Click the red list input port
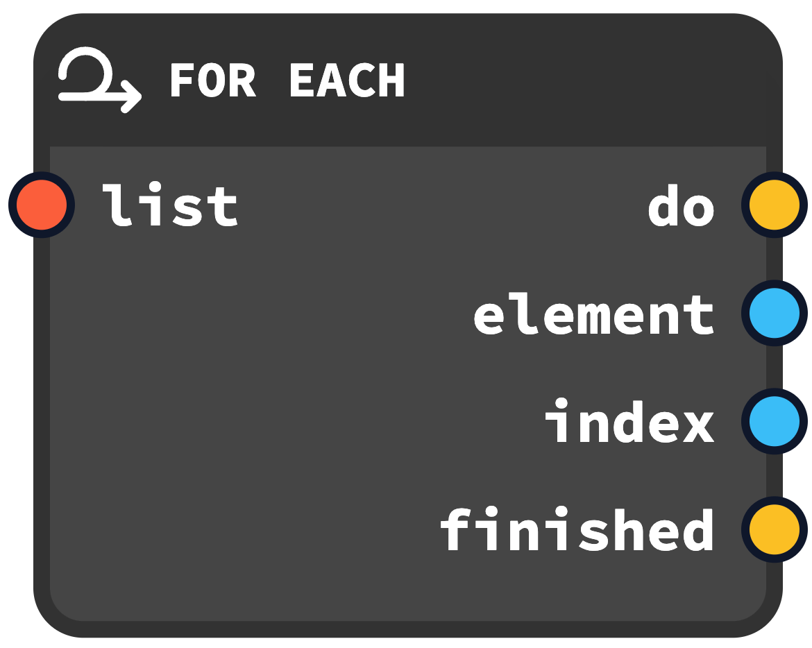This screenshot has height=648, width=812. pyautogui.click(x=42, y=205)
